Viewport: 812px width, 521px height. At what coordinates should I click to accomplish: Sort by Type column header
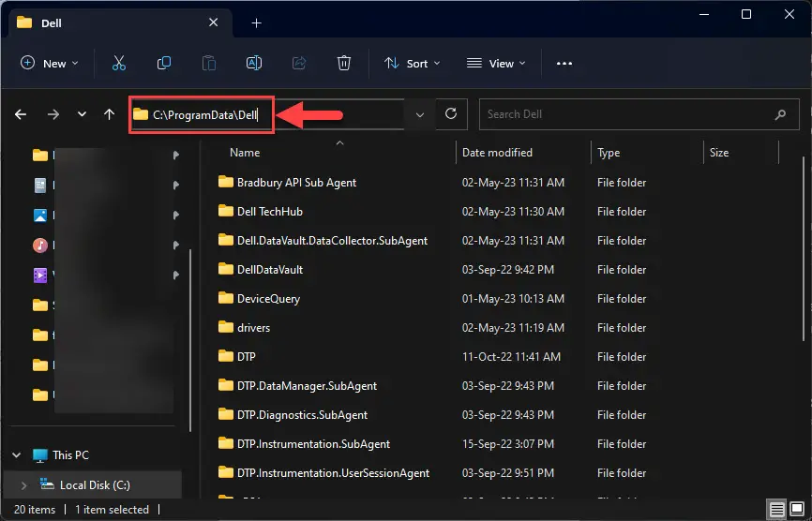[x=609, y=153]
